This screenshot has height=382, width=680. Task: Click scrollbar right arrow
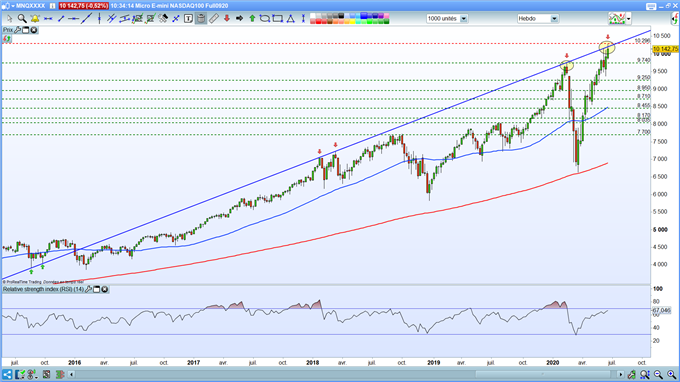621,374
